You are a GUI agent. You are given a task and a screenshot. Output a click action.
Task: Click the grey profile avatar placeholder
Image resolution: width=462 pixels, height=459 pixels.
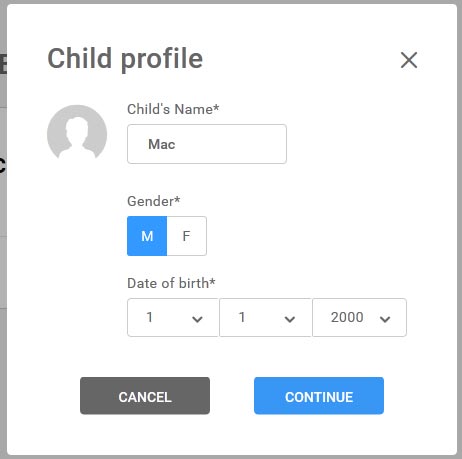coord(77,132)
